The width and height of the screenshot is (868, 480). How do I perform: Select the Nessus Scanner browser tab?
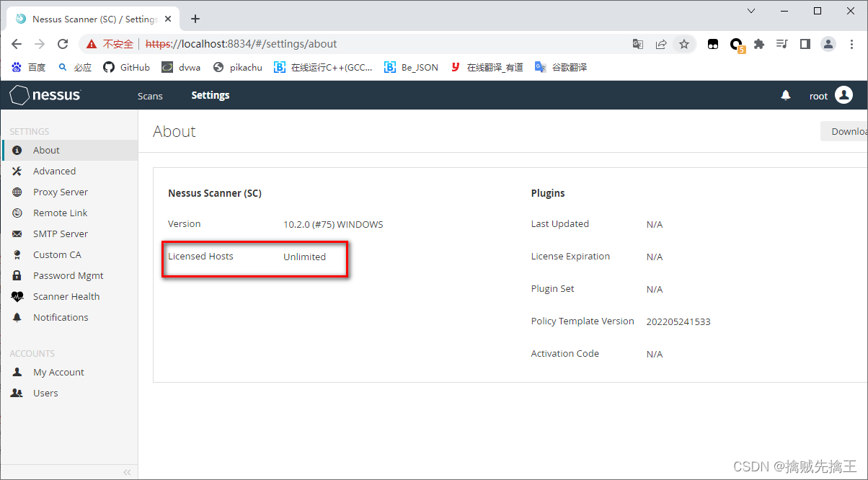[x=92, y=19]
